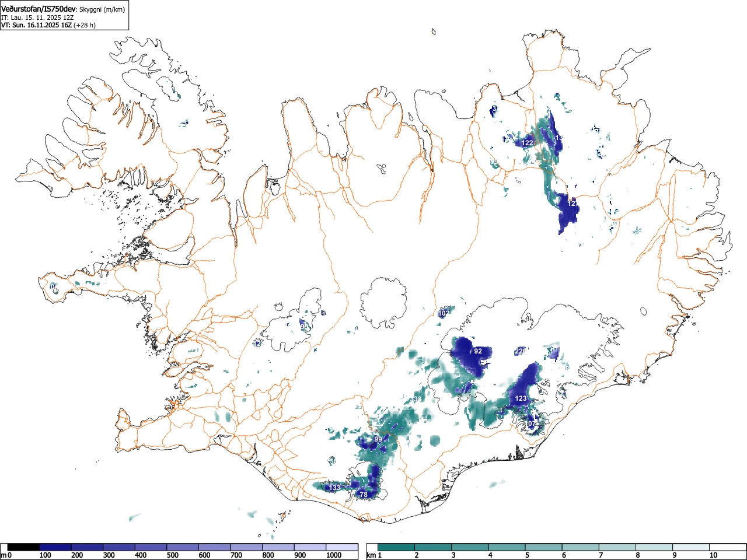Select the 100–200 m dark blue legend swatch
Image resolution: width=747 pixels, height=560 pixels.
(55, 547)
